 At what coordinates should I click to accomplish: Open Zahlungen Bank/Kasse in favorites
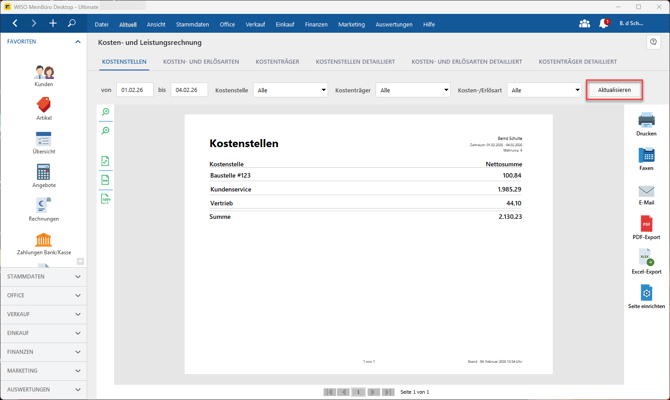click(44, 244)
